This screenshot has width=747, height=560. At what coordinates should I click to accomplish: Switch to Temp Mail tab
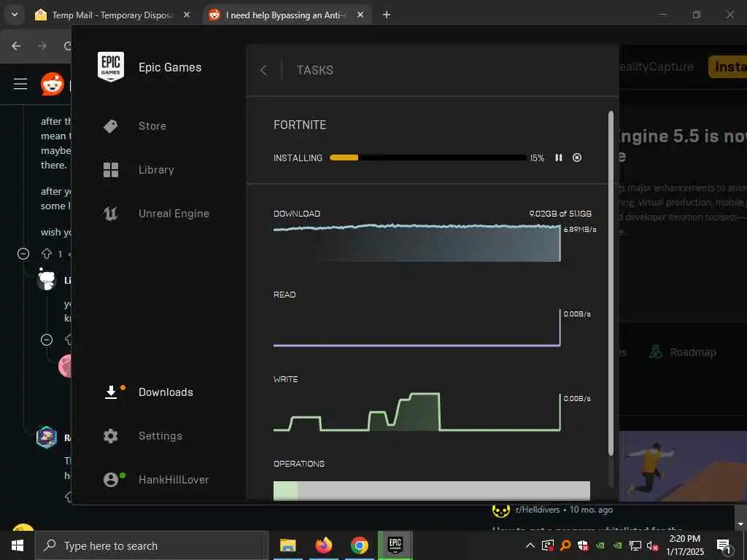click(112, 15)
